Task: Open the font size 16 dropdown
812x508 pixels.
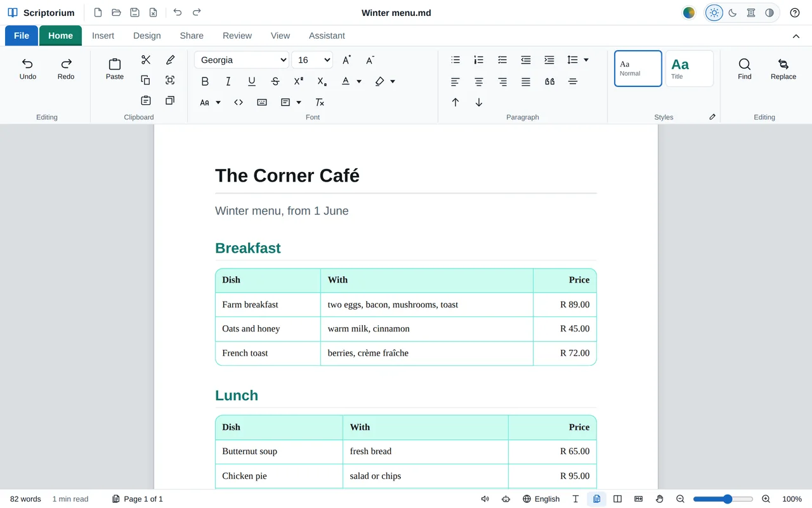Action: click(x=312, y=60)
